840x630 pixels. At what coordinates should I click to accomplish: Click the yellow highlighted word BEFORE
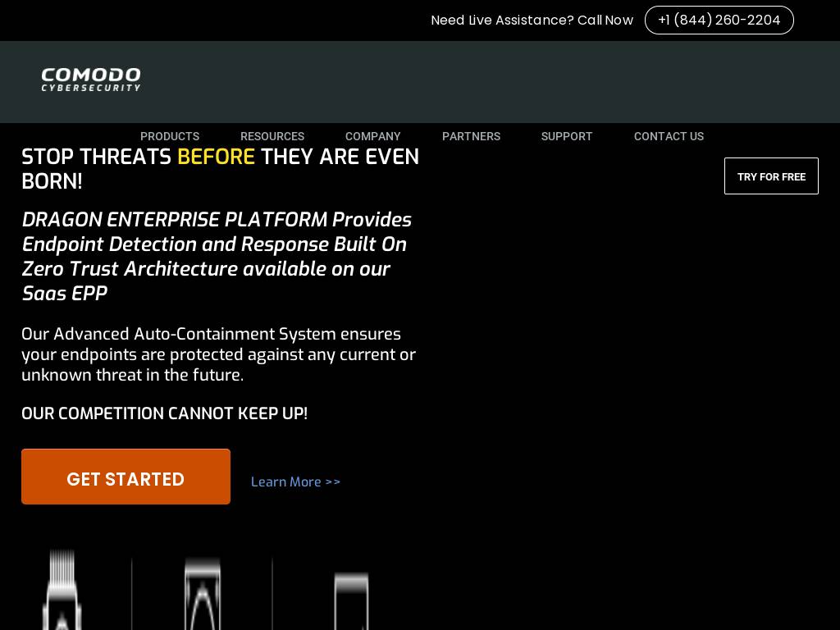pos(216,157)
